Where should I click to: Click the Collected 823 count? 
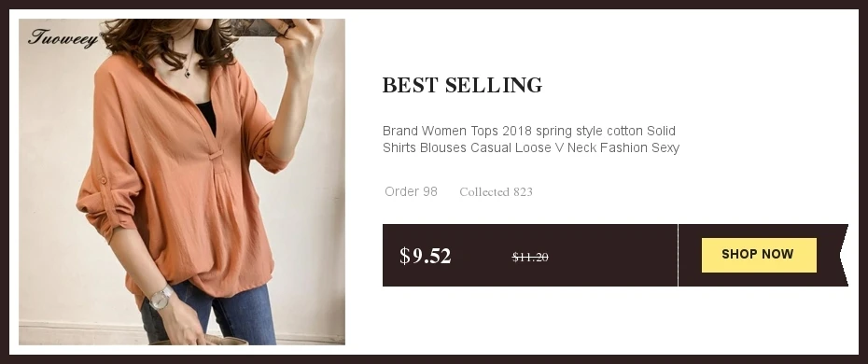click(496, 192)
